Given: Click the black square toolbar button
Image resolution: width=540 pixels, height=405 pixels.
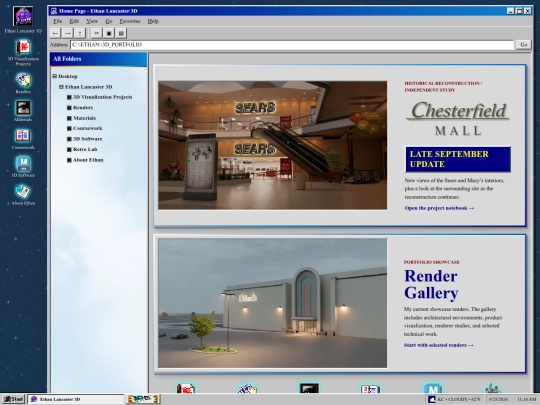Looking at the screenshot, I should (109, 33).
